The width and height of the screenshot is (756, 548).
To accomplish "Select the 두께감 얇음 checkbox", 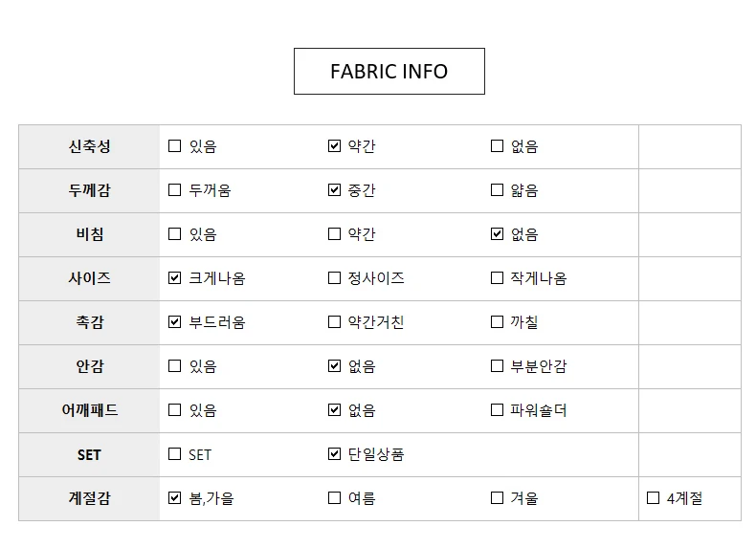I will tap(497, 190).
